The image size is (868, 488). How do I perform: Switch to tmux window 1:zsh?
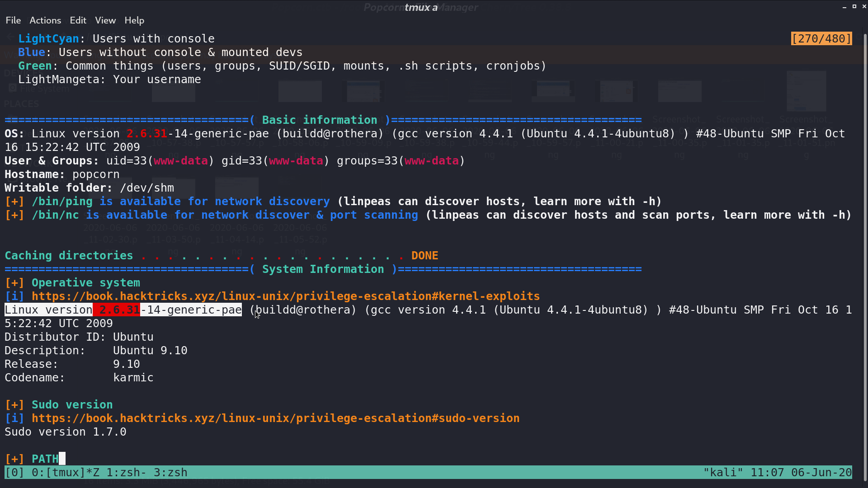pyautogui.click(x=126, y=473)
